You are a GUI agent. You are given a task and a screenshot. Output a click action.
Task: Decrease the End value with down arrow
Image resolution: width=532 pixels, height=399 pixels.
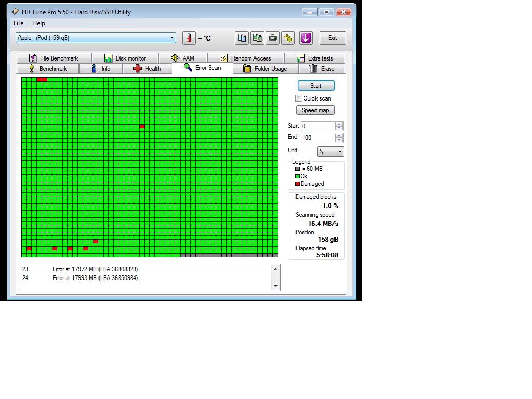(x=339, y=140)
